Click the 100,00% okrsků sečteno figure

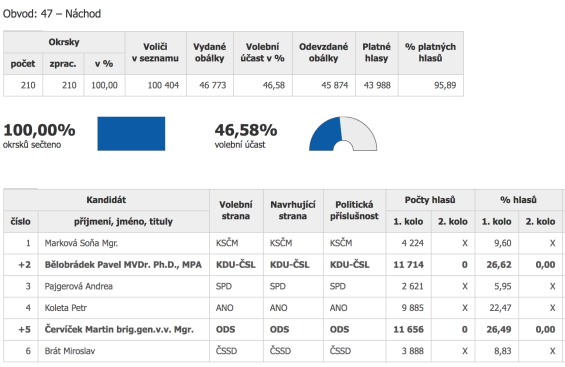click(39, 130)
